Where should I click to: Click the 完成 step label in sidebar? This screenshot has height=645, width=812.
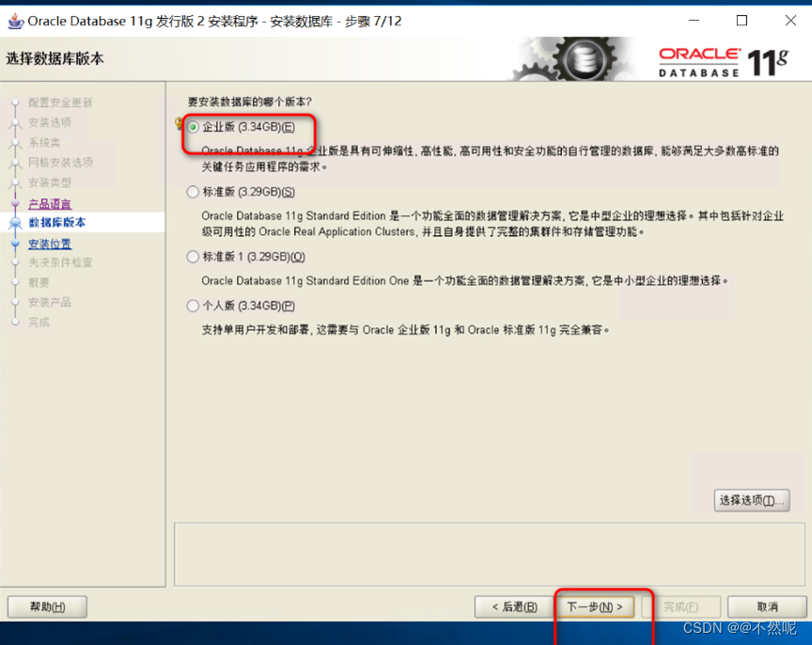click(x=39, y=322)
